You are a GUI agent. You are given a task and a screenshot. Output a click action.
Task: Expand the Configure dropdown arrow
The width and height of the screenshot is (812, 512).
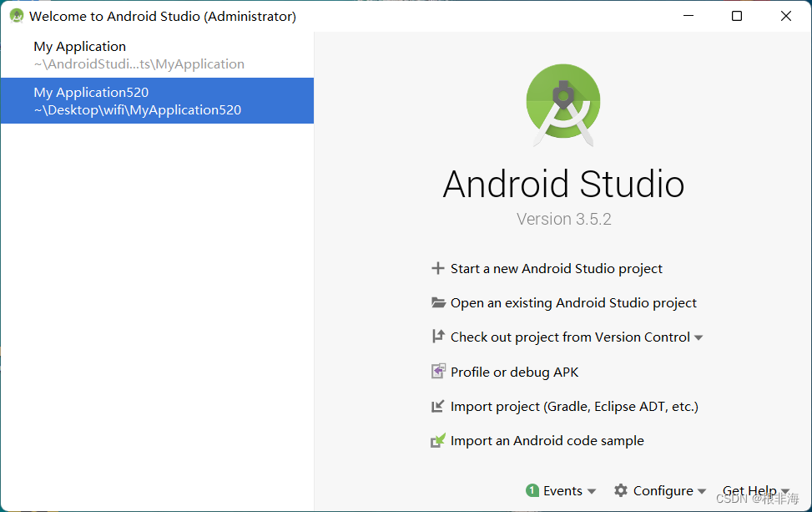(x=702, y=491)
